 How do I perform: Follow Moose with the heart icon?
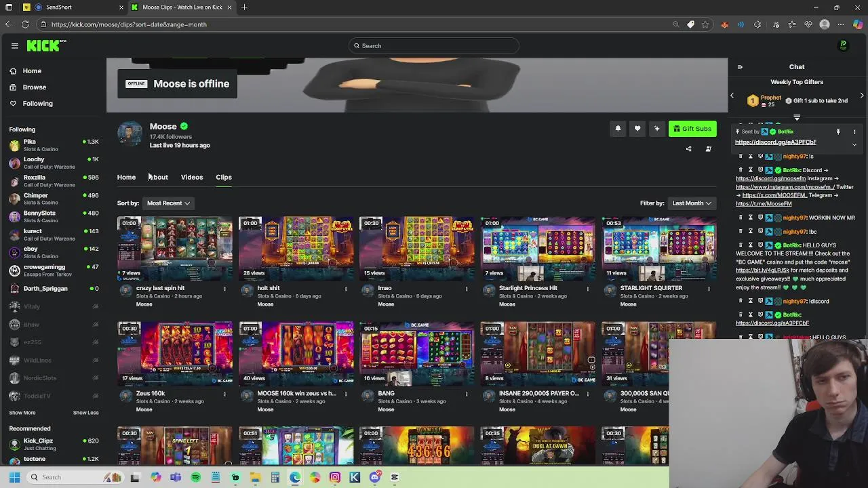click(x=637, y=129)
